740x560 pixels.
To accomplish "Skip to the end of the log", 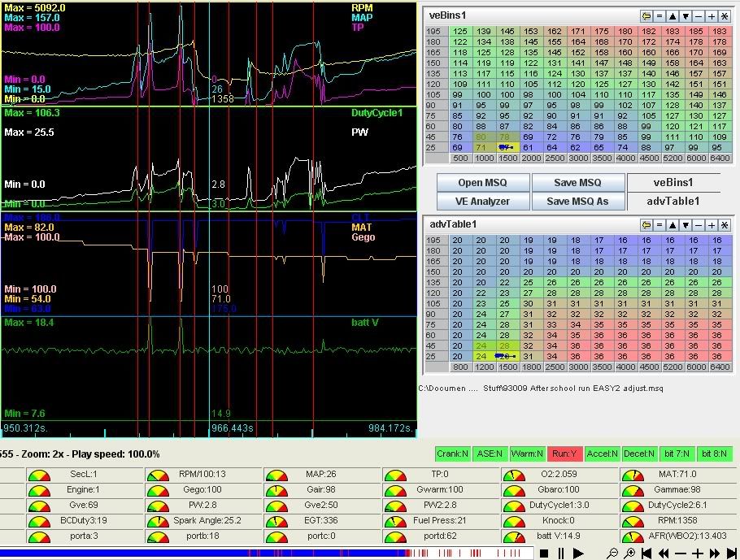I will 732,553.
